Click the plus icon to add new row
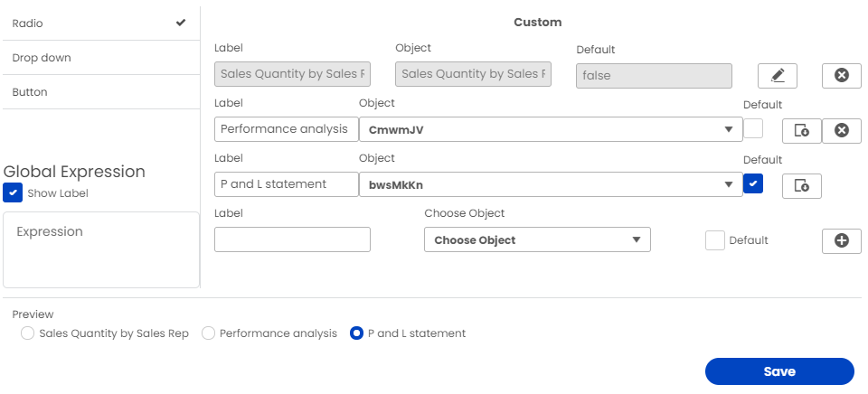 (x=841, y=240)
